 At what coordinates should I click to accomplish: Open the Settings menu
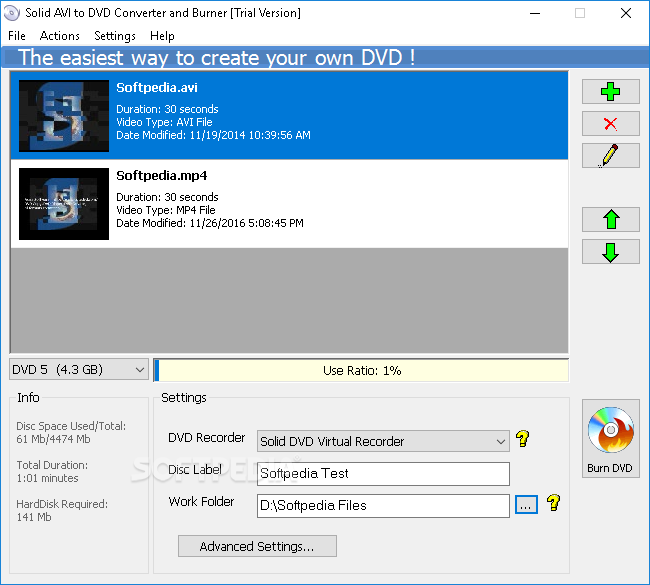[x=115, y=36]
